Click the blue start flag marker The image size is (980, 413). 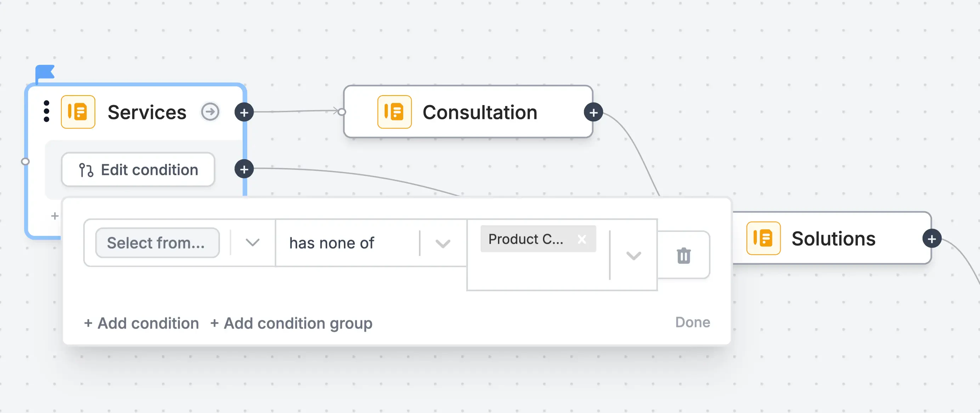click(45, 72)
